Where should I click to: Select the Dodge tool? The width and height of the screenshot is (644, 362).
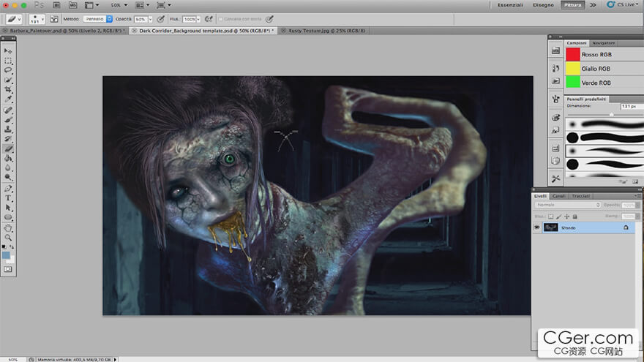pyautogui.click(x=8, y=177)
